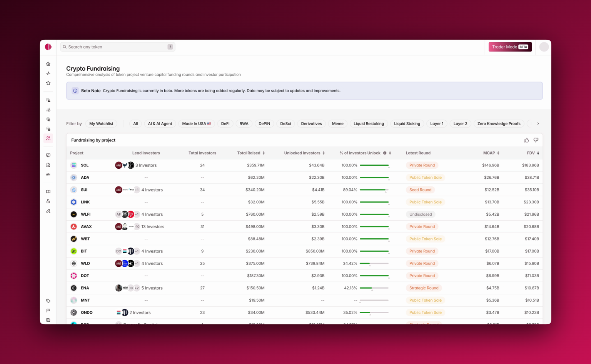
Task: Toggle the My Watchlist filter
Action: coord(101,124)
